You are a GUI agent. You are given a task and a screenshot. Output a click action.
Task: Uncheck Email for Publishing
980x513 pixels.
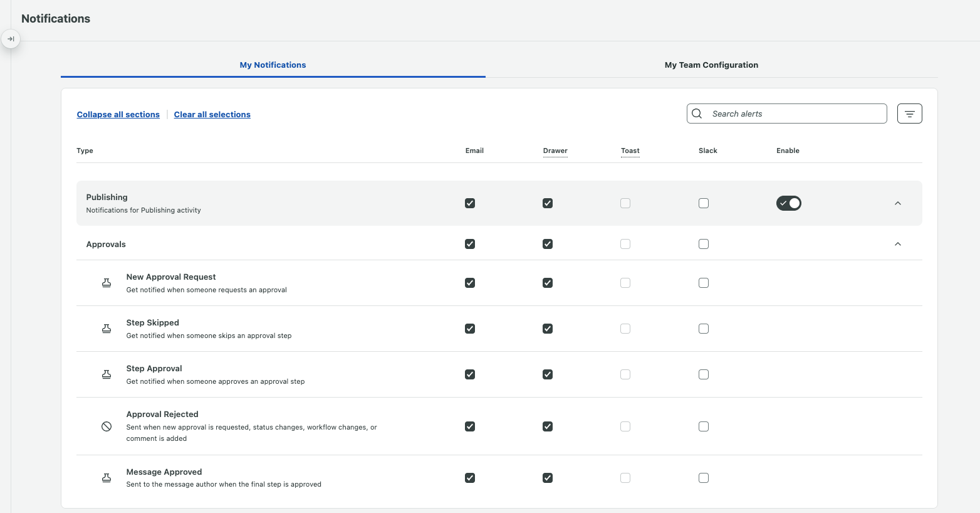tap(470, 203)
